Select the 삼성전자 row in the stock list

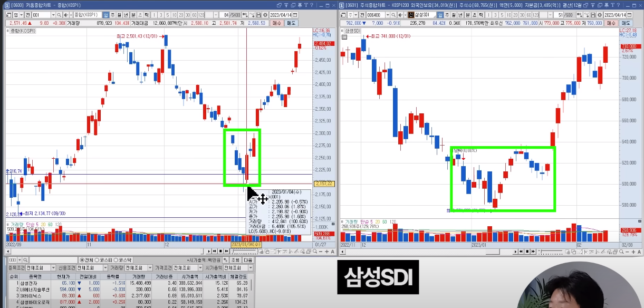point(129,283)
